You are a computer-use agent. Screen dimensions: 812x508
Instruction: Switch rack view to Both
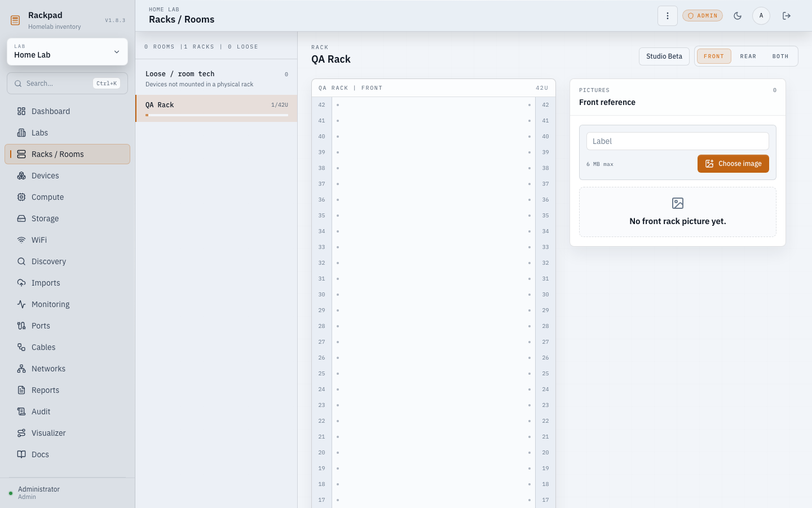780,56
